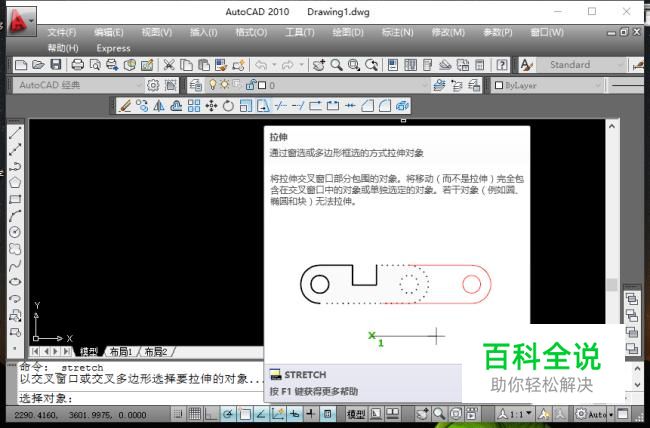Click the Cut (scissors) icon
This screenshot has width=650, height=428.
(168, 65)
